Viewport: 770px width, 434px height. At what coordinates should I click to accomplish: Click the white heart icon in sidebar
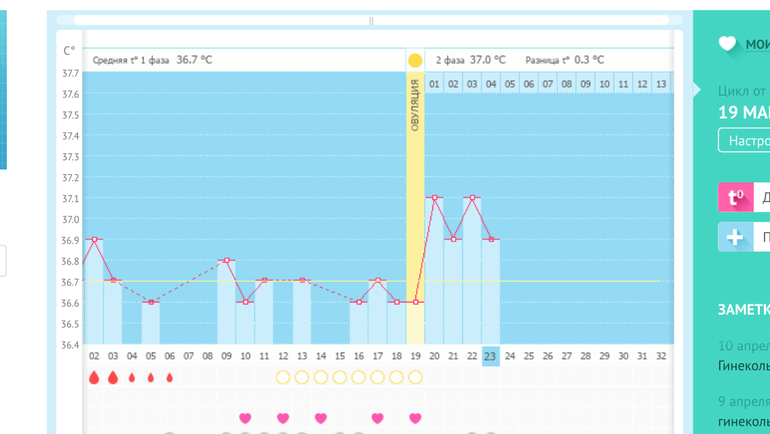pyautogui.click(x=727, y=44)
